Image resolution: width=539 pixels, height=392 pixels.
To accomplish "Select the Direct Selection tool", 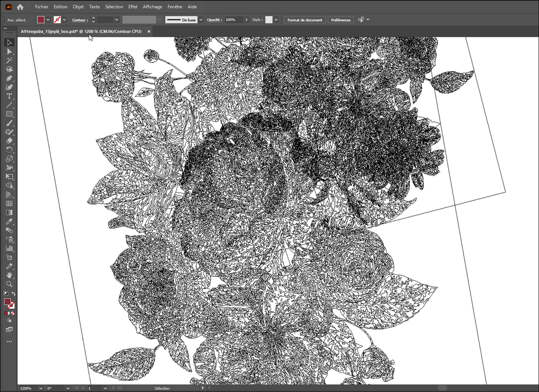I will (9, 51).
